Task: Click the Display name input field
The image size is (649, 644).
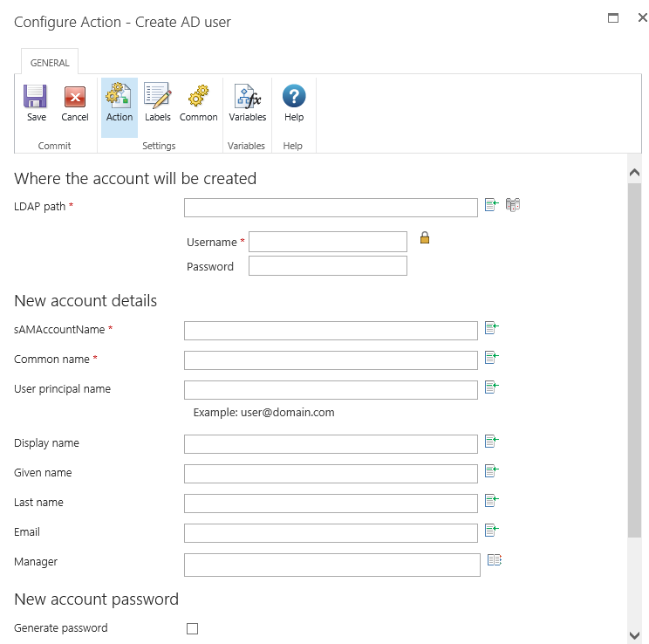Action: click(x=331, y=444)
